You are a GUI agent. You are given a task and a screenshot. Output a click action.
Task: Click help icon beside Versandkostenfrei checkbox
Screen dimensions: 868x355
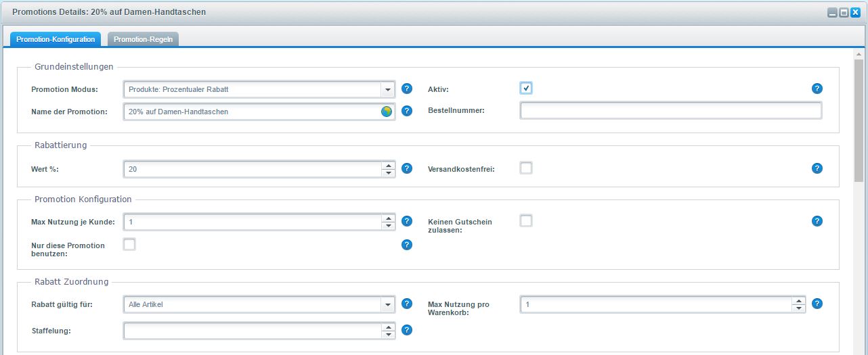817,168
